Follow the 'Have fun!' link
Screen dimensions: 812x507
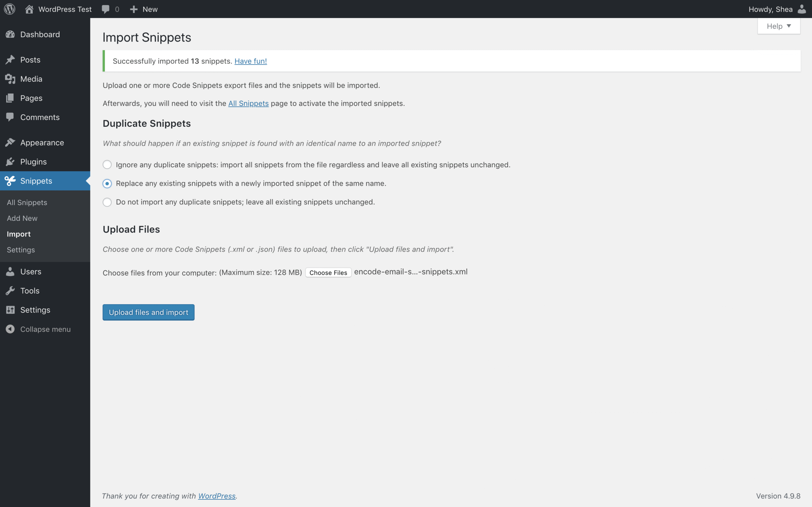pos(250,61)
